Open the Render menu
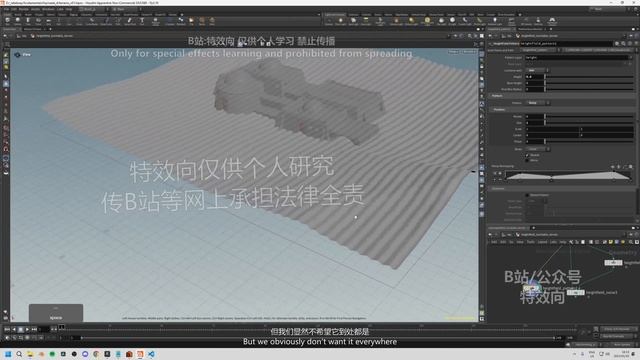This screenshot has height=360, width=640. click(24, 9)
